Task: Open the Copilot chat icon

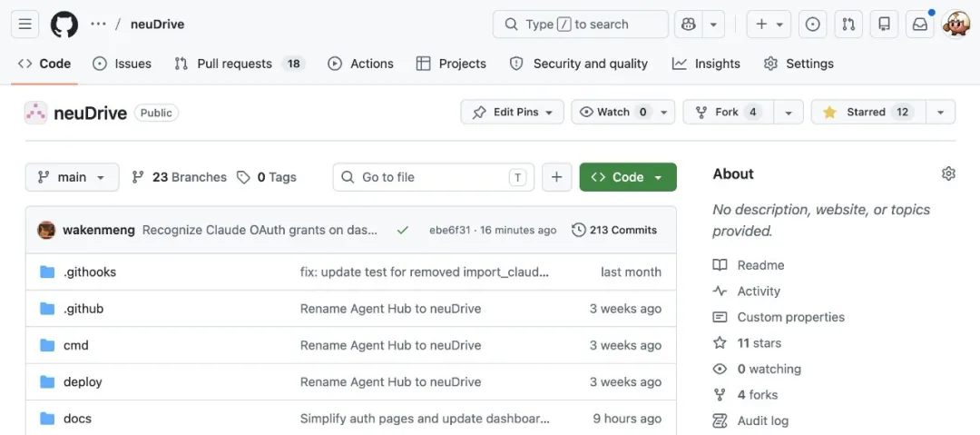Action: pyautogui.click(x=689, y=25)
